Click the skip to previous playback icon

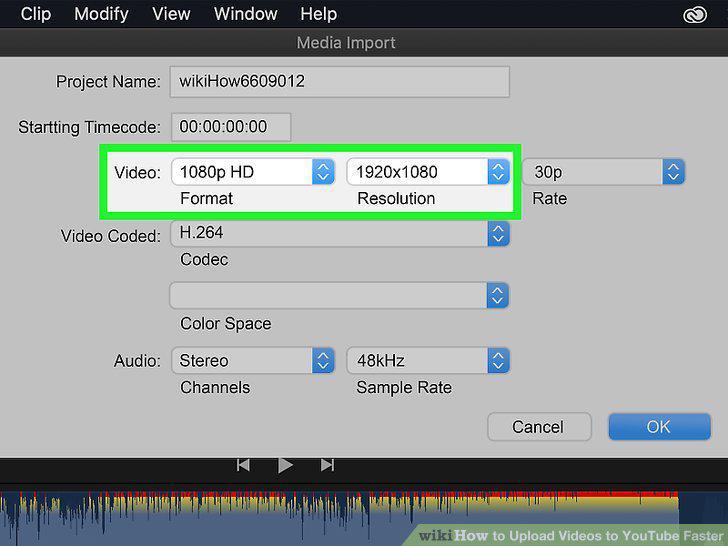(x=243, y=465)
